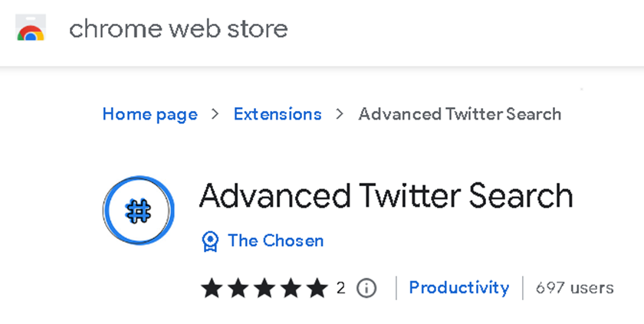Open the Productivity category link
Screen dimensions: 644x324
click(x=459, y=288)
